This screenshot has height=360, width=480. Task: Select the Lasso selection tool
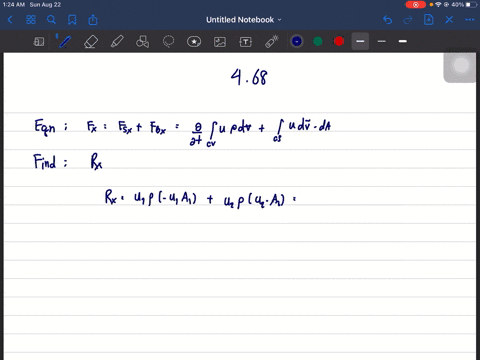tap(168, 42)
